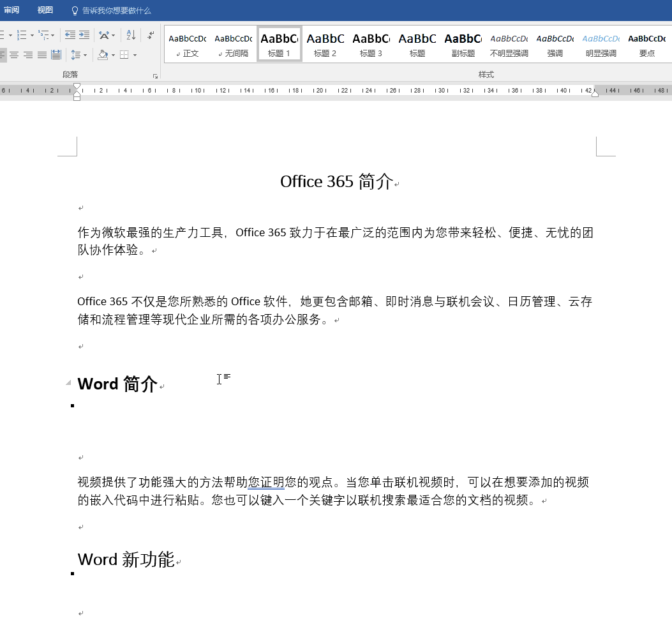672x618 pixels.
Task: Click the 样式 group label
Action: pos(486,75)
